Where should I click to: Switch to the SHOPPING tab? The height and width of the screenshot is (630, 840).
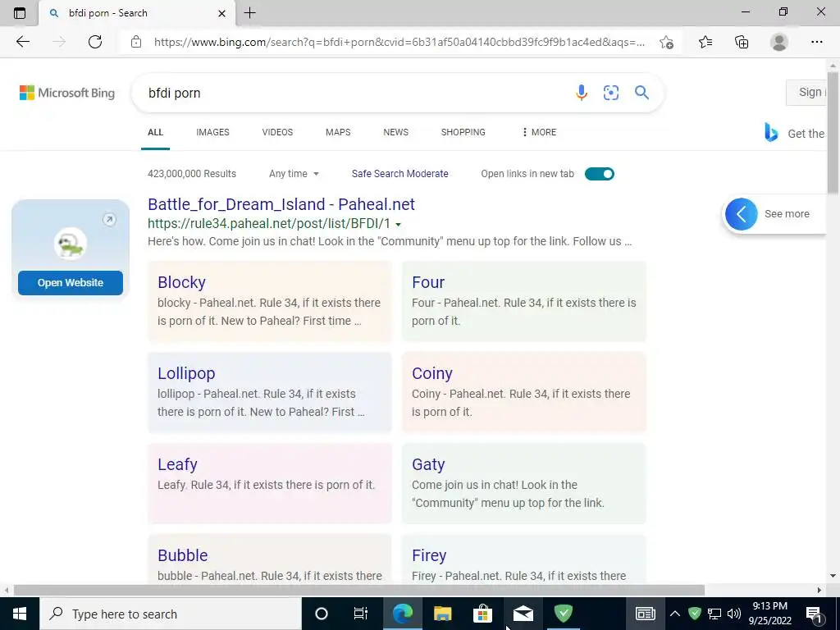point(463,132)
